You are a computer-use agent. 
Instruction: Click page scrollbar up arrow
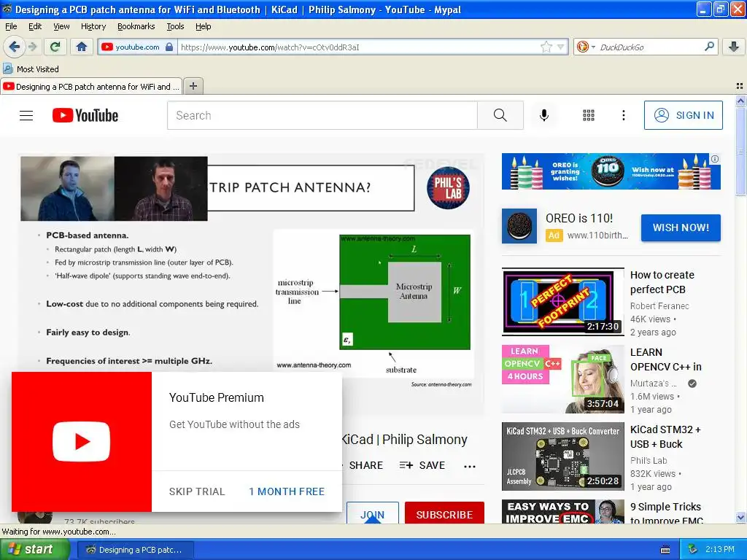[x=740, y=101]
